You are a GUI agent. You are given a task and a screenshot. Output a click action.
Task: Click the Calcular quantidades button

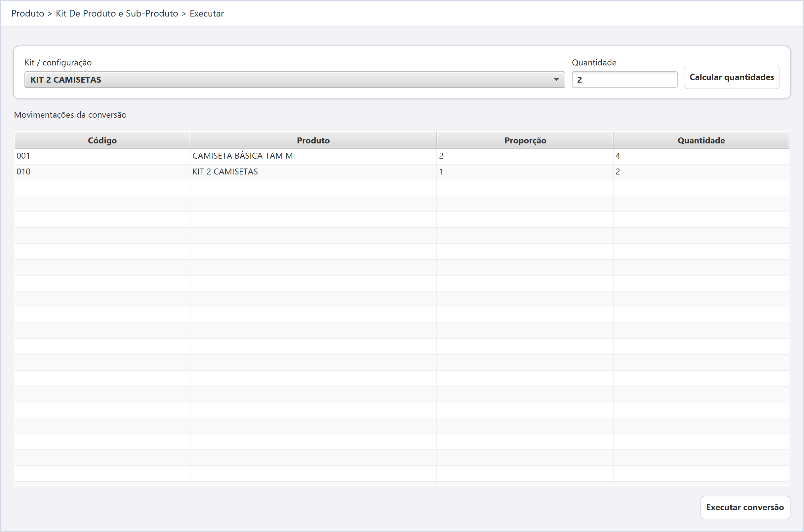click(x=731, y=77)
